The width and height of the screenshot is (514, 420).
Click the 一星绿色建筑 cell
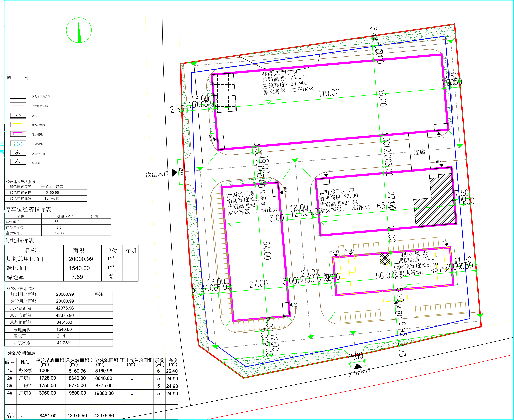tap(52, 187)
